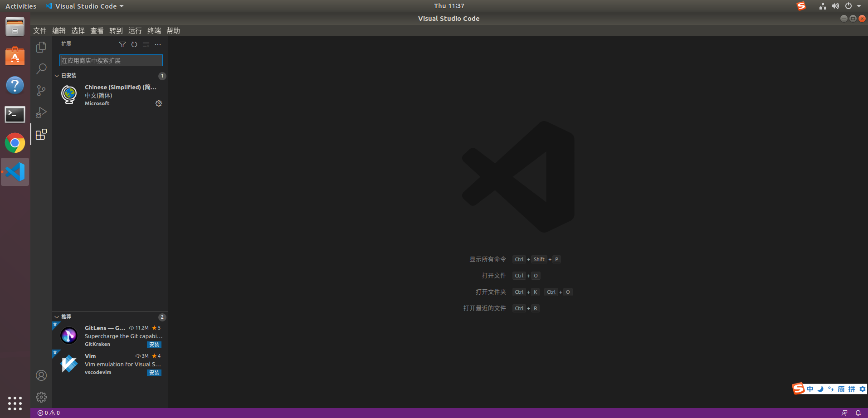868x418 pixels.
Task: Click the installed count badge 1
Action: point(162,76)
